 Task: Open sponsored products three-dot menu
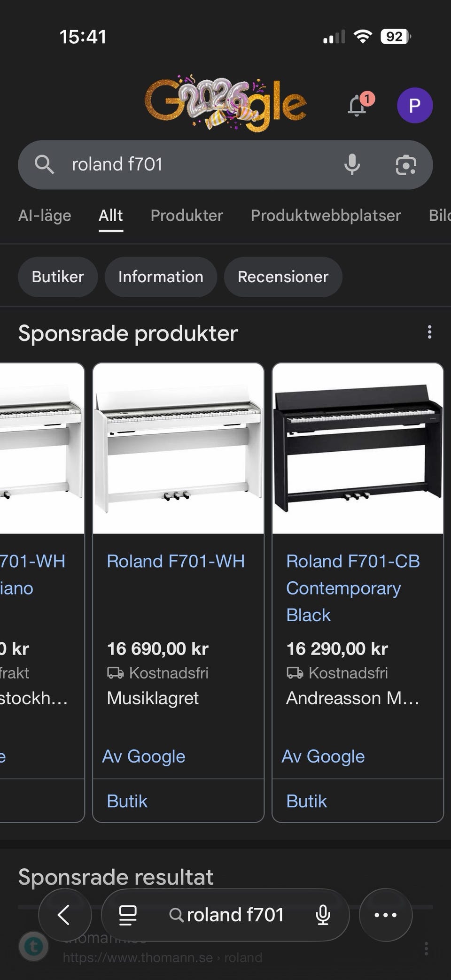click(x=429, y=332)
